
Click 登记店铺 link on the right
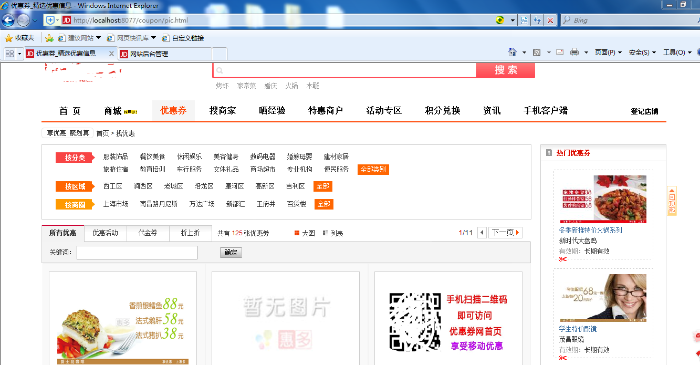pyautogui.click(x=644, y=111)
